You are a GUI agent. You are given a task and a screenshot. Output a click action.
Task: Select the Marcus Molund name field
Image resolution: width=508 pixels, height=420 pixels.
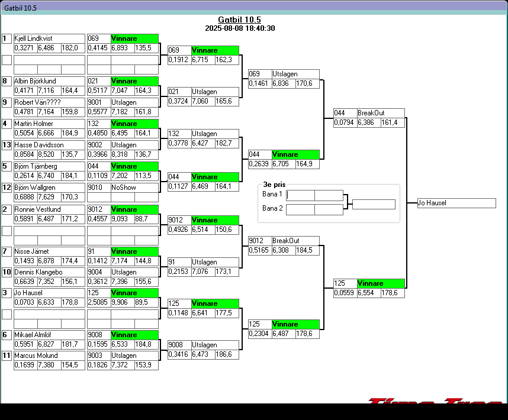click(49, 356)
